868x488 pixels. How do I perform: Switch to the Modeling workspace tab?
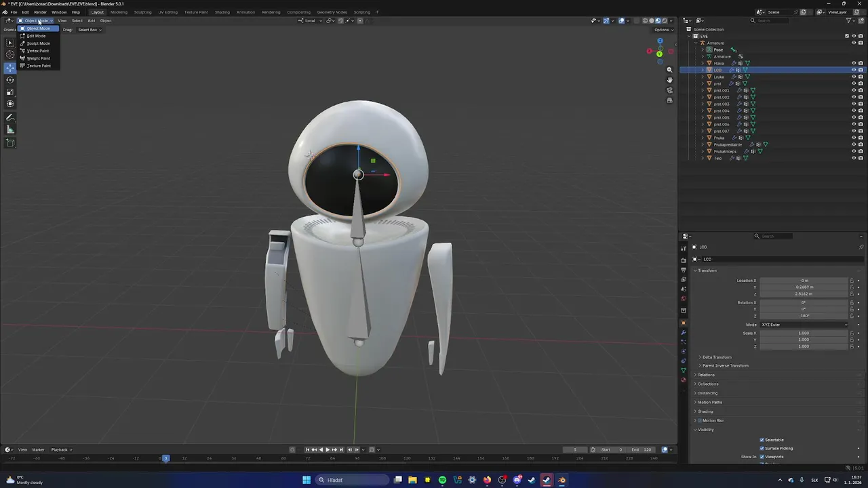[119, 12]
